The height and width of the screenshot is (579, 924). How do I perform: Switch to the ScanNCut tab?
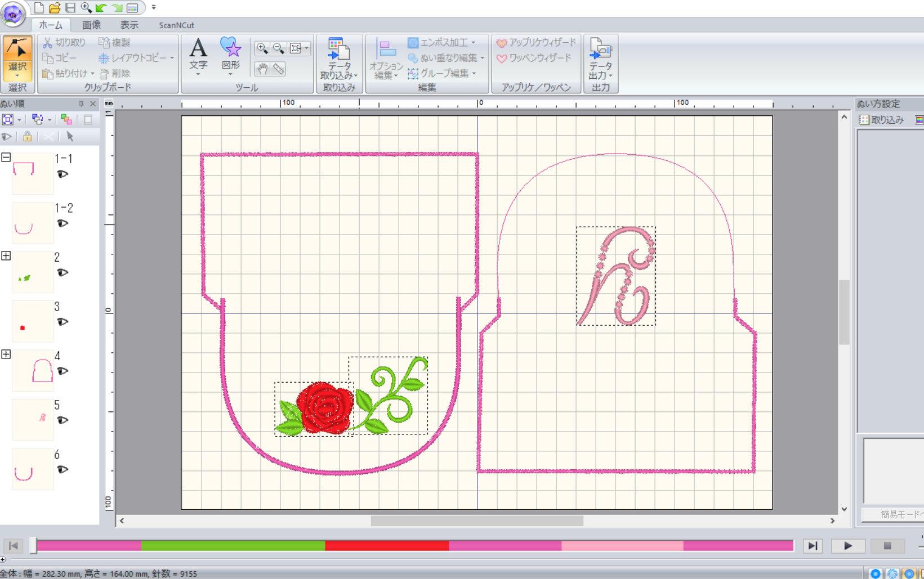coord(176,25)
